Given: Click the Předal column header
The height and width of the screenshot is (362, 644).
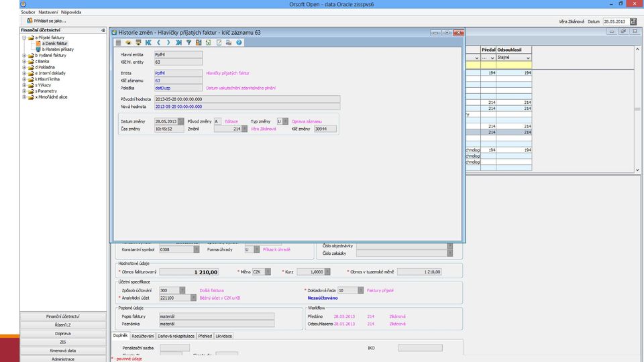Looking at the screenshot, I should click(488, 50).
